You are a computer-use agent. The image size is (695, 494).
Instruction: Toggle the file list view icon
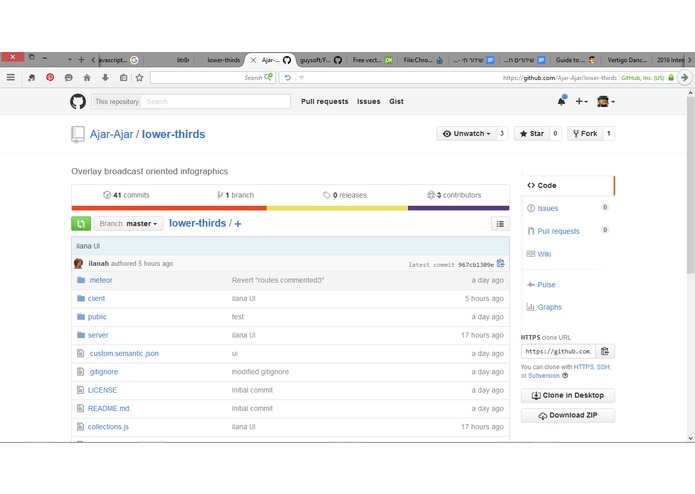pyautogui.click(x=500, y=224)
